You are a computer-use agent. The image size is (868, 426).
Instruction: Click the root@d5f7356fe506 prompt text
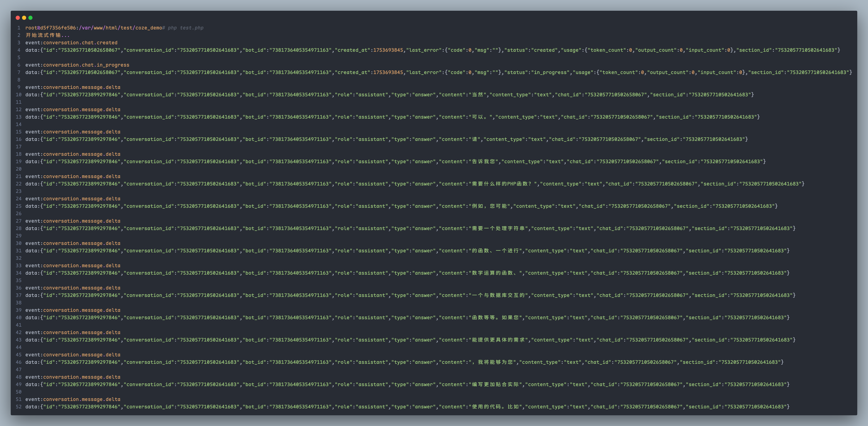coord(51,28)
